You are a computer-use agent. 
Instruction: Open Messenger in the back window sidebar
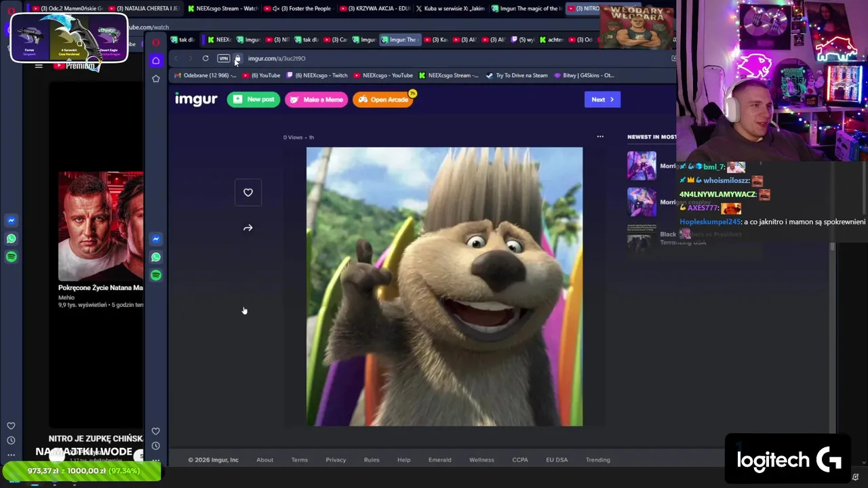pyautogui.click(x=11, y=220)
